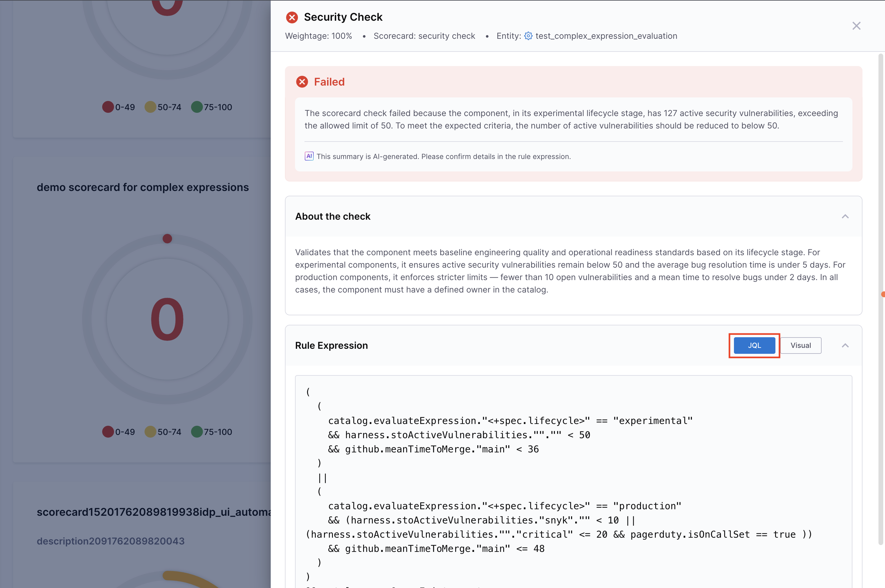
Task: Close the Security Check side panel
Action: click(x=856, y=26)
